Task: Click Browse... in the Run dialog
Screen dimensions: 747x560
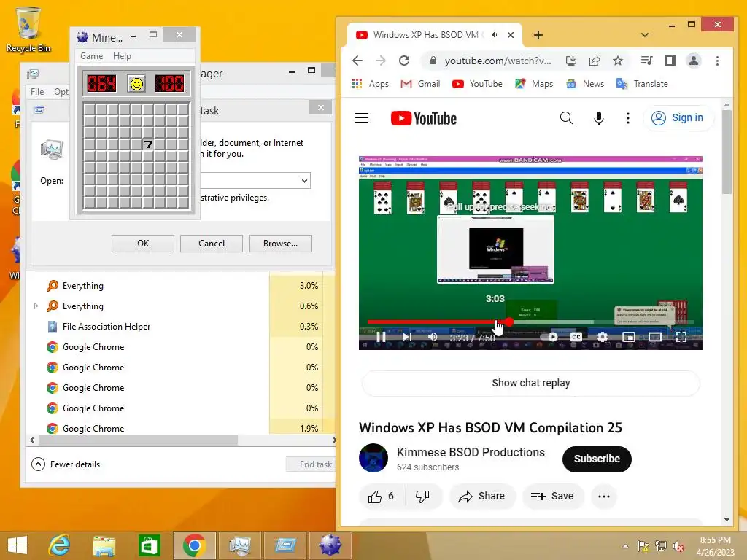Action: tap(281, 244)
